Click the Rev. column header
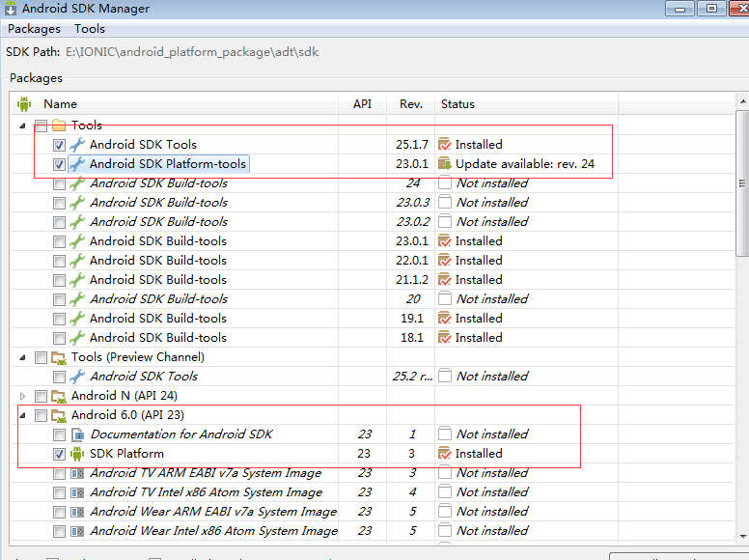749x560 pixels. [411, 103]
